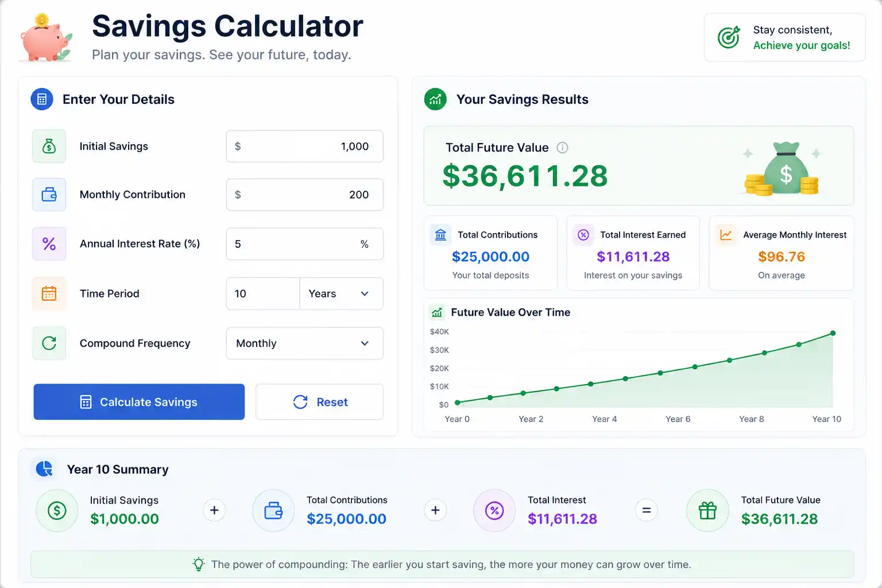Focus the Initial Savings amount field
The image size is (882, 588).
(x=305, y=146)
